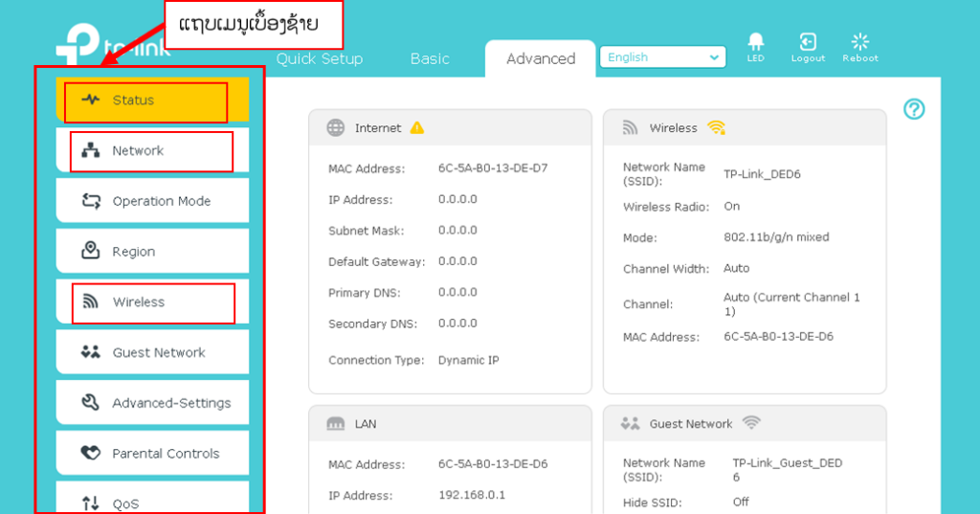980x514 pixels.
Task: Switch to the Basic tab
Action: [x=430, y=58]
